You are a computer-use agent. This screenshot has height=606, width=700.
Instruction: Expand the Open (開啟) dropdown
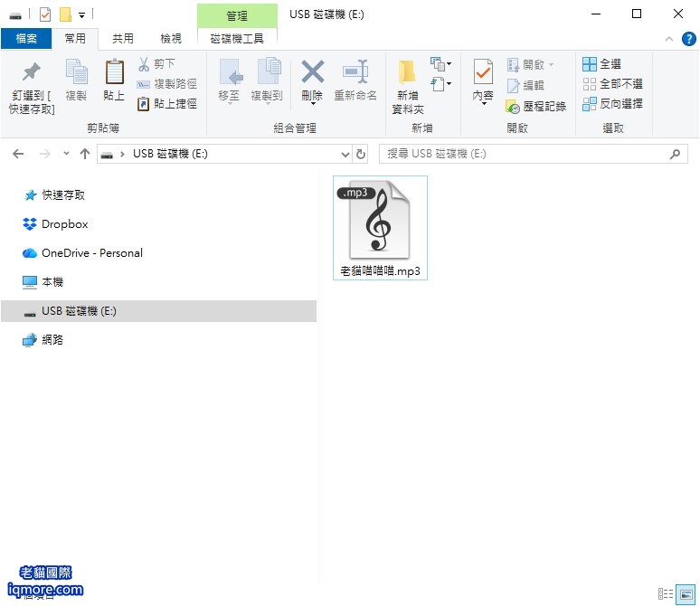552,65
